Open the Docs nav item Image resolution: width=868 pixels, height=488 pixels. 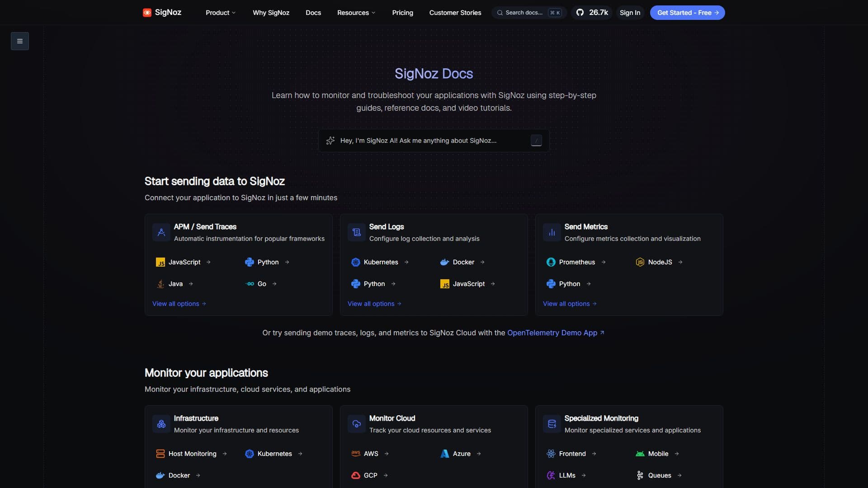coord(313,13)
